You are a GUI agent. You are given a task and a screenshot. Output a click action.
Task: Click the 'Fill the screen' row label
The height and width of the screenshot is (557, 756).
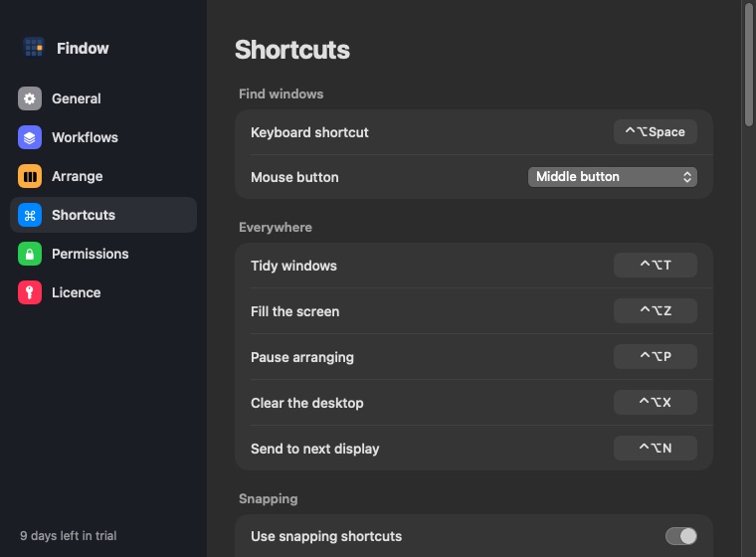pos(295,311)
